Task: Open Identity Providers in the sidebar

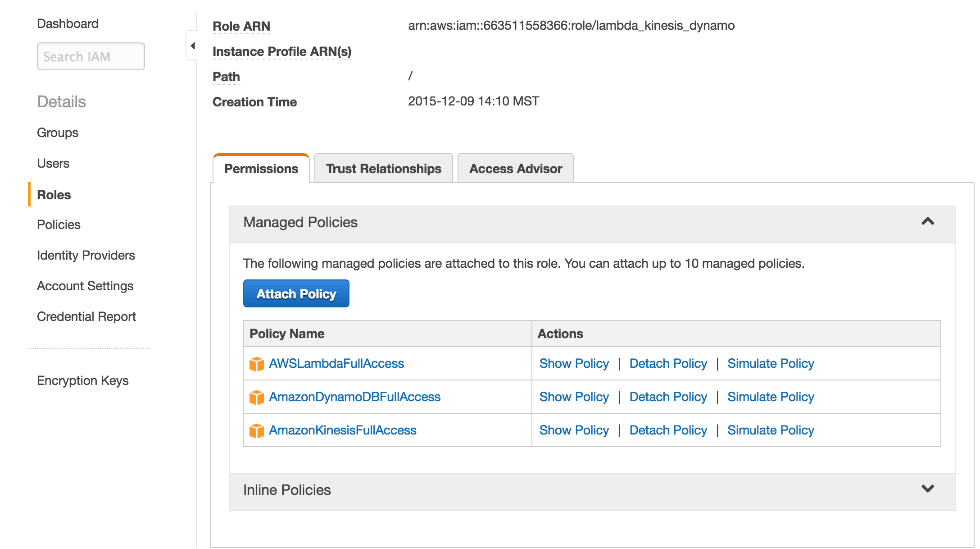Action: [86, 255]
